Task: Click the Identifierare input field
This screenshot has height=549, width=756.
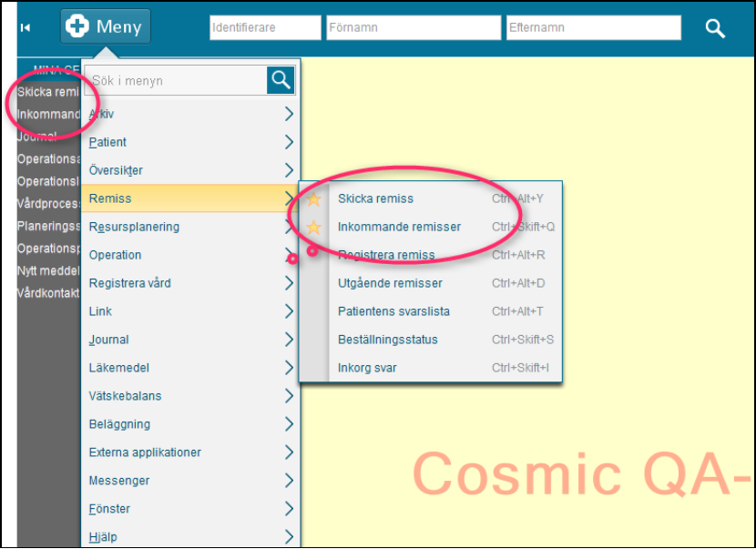Action: click(265, 28)
